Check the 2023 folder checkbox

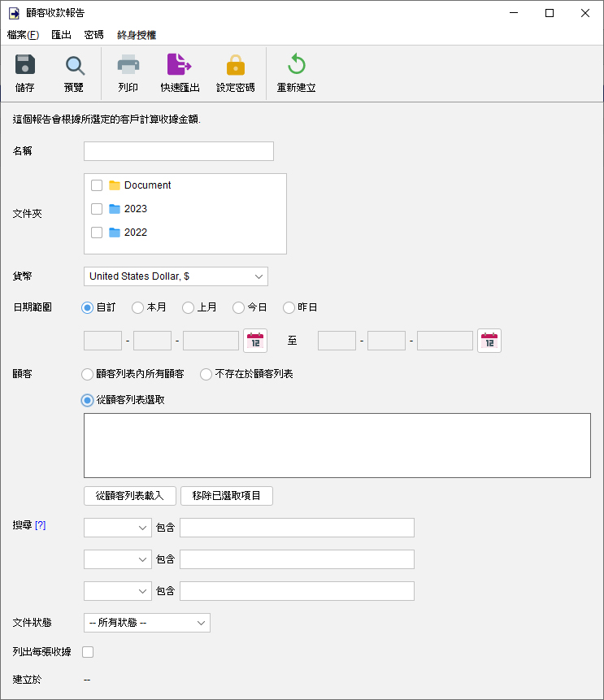point(97,209)
